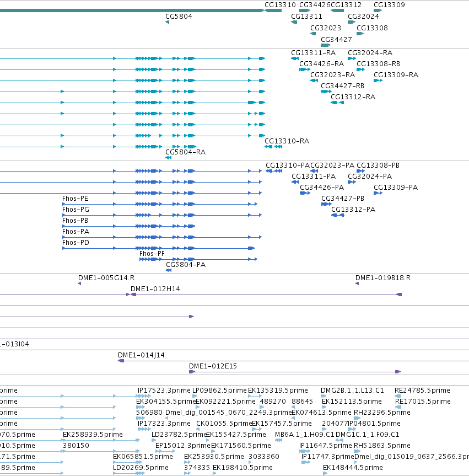This screenshot has width=469, height=476.
Task: Click the CG13311 gene label
Action: [x=306, y=17]
